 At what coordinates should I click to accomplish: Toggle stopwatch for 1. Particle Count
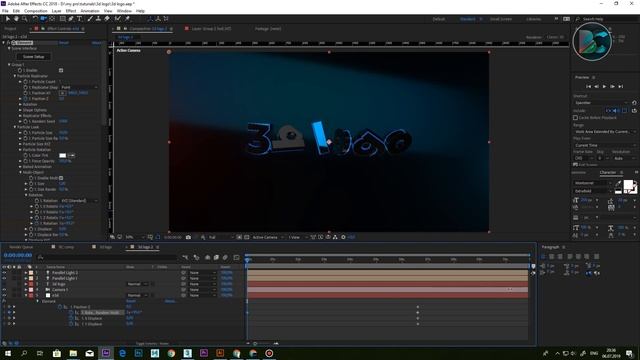25,82
